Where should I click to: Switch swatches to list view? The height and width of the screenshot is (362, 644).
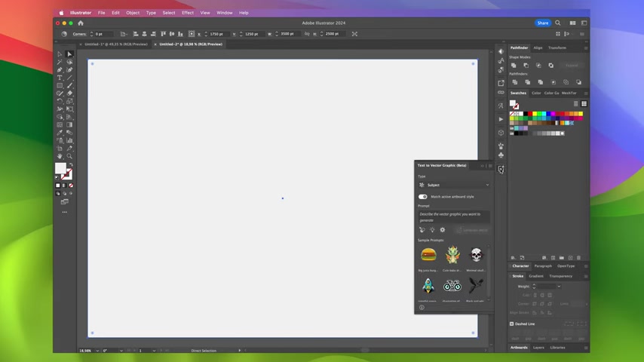[576, 103]
